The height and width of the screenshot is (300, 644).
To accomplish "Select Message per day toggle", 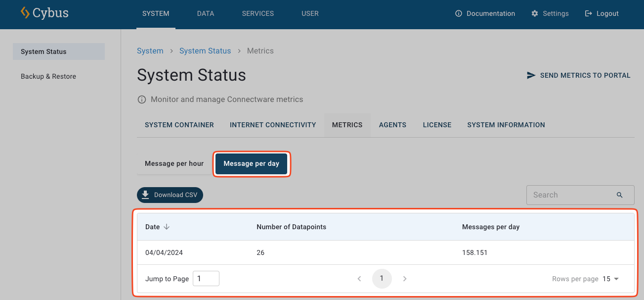I will (x=251, y=163).
